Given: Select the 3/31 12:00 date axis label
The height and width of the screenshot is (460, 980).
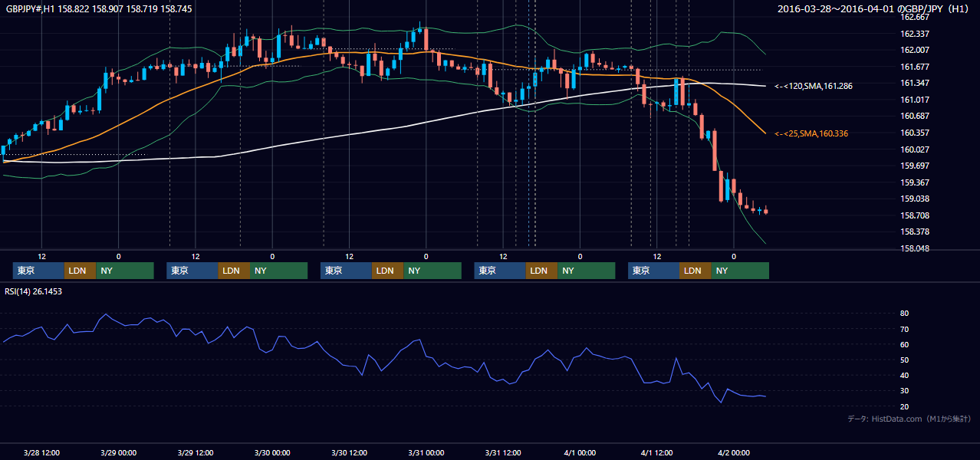Looking at the screenshot, I should point(503,452).
